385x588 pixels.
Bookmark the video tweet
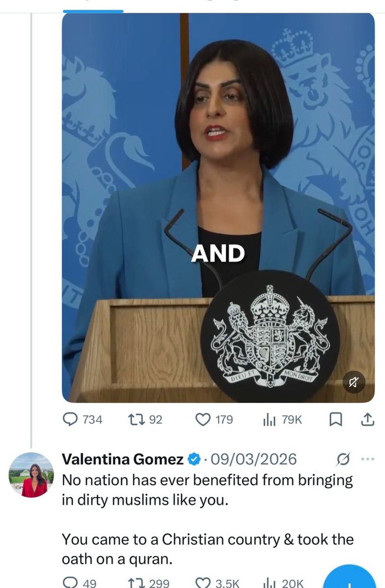[335, 419]
